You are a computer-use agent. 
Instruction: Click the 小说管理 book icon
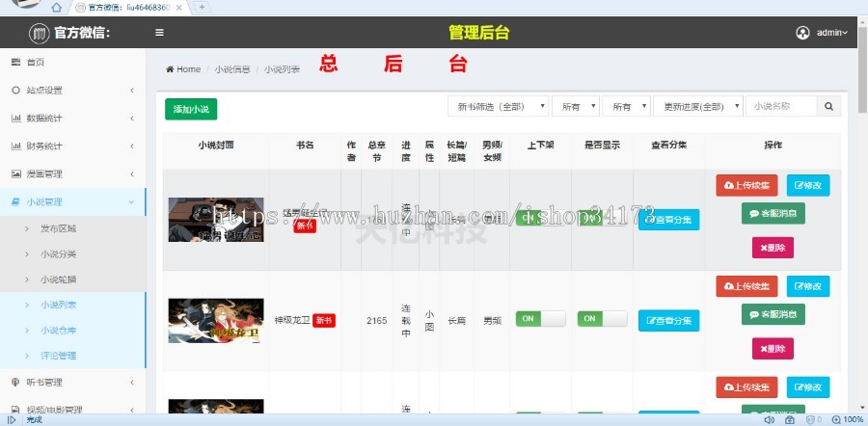[x=15, y=202]
